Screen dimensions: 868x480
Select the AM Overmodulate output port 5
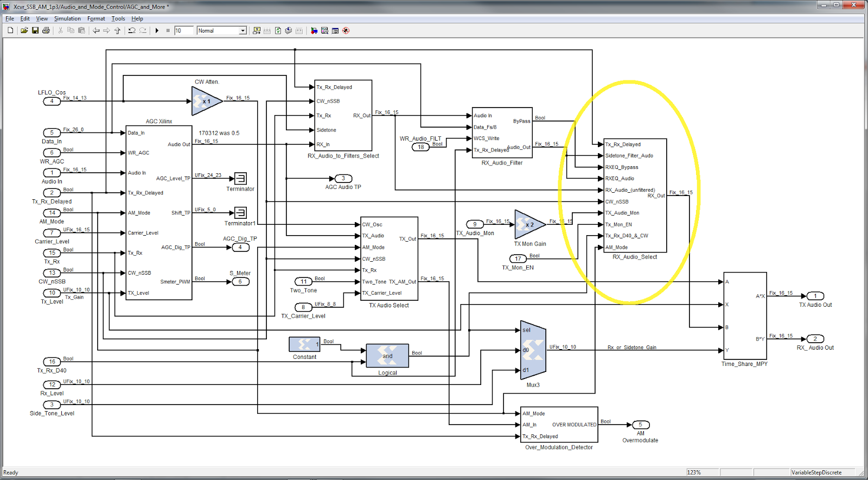[640, 425]
